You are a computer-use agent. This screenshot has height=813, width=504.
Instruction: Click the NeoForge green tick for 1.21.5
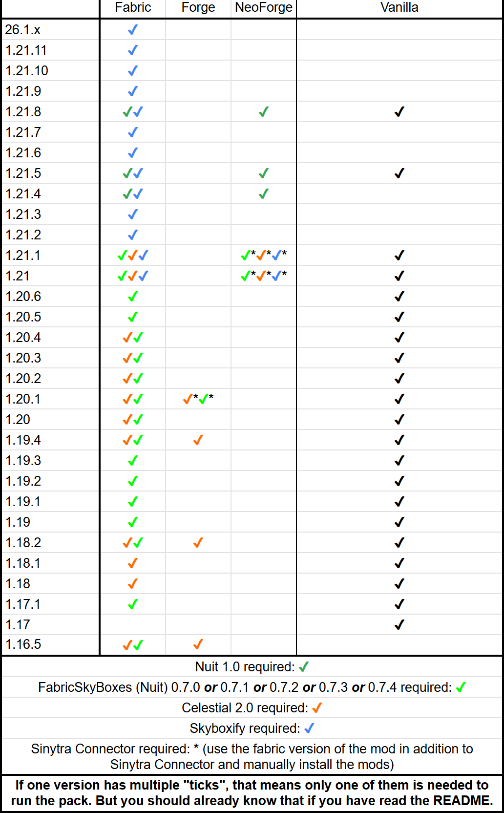click(x=264, y=173)
